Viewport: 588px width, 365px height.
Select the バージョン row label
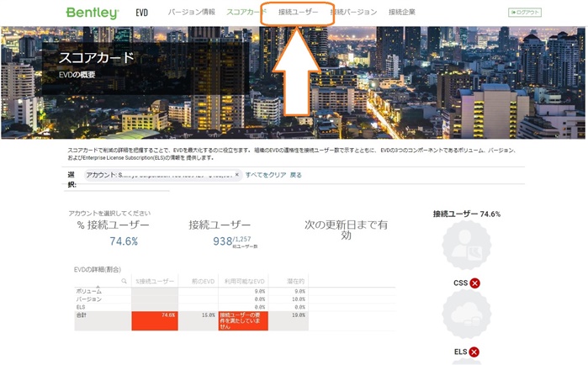click(x=89, y=299)
